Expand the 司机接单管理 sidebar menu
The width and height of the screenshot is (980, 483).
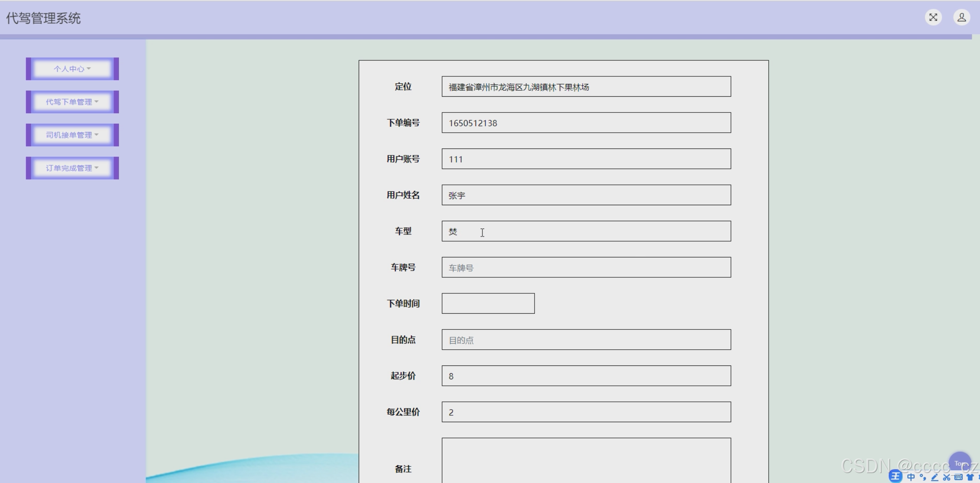(x=72, y=135)
